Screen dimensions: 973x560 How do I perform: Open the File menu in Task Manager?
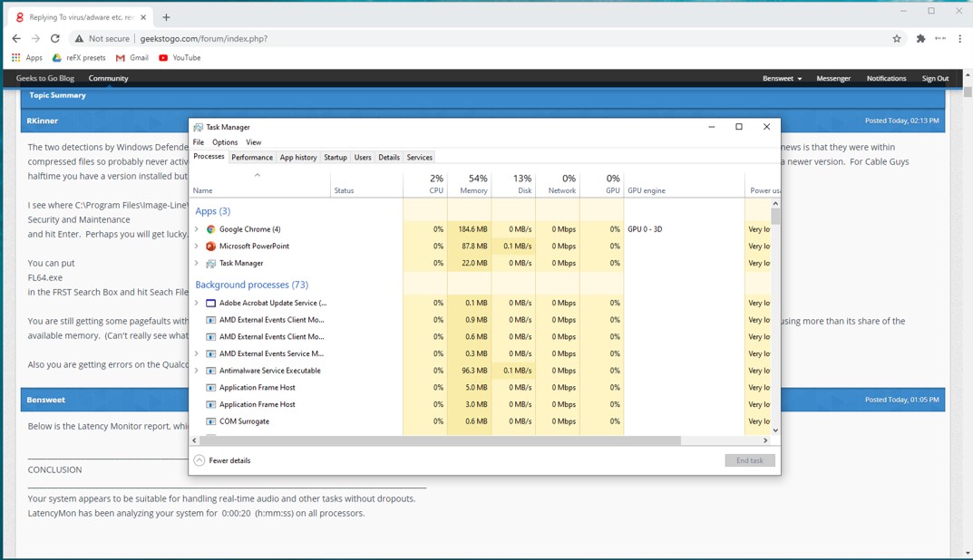point(199,142)
